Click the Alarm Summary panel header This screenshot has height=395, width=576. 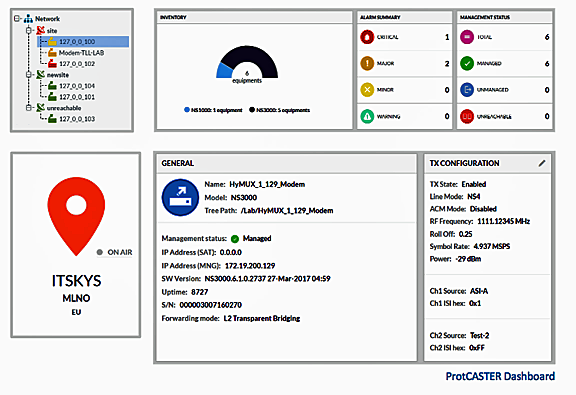[404, 17]
